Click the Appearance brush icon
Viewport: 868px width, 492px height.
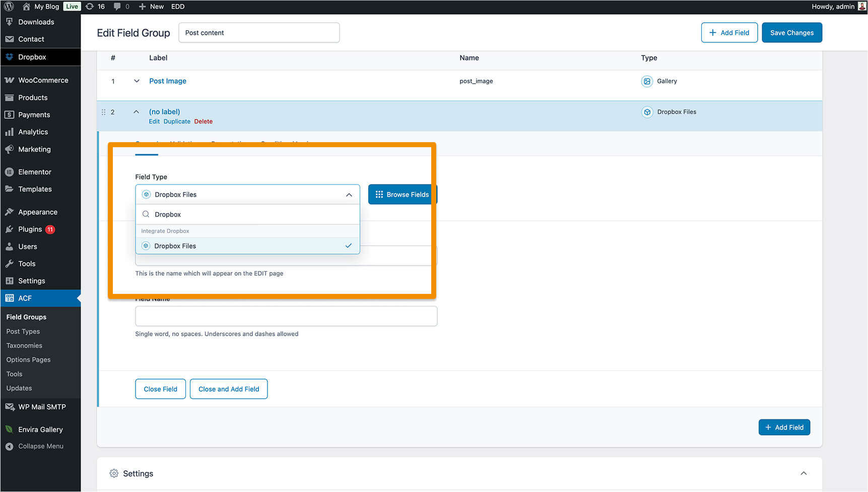9,212
